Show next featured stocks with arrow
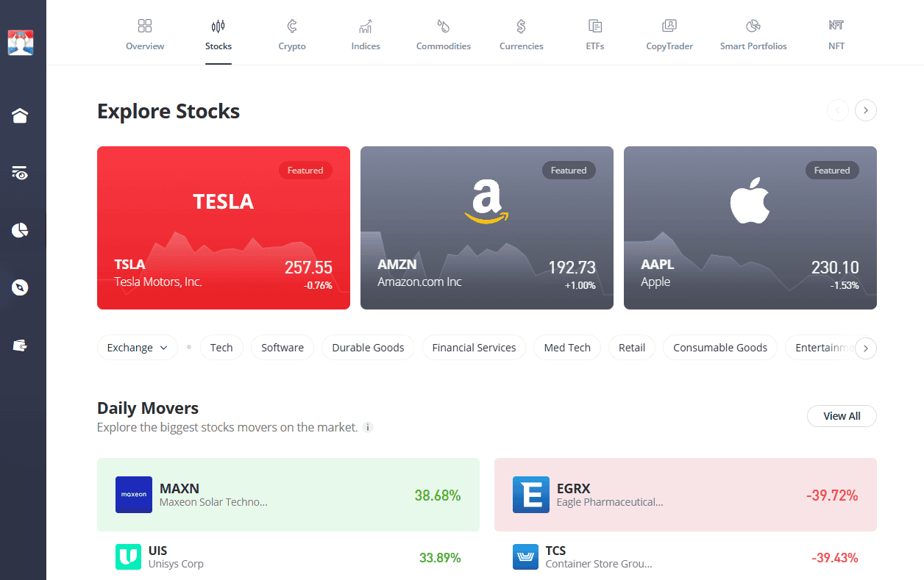The width and height of the screenshot is (924, 580). [x=866, y=111]
